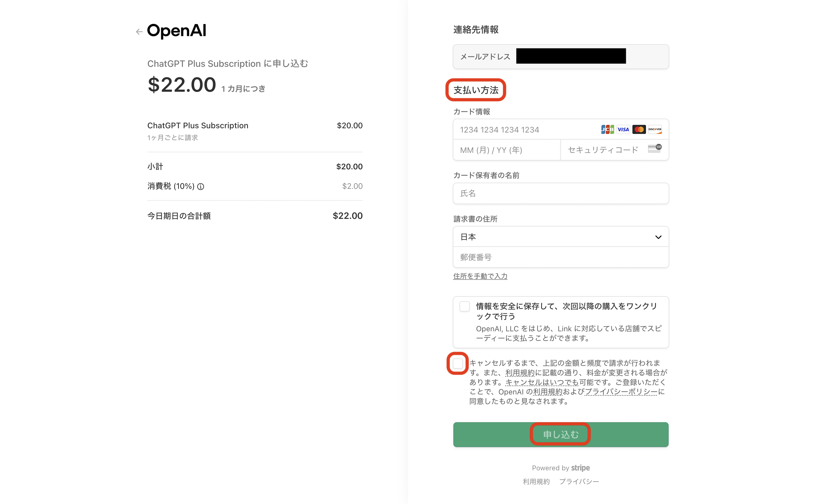Open the プライバシーポリシー link in agreement text
Image resolution: width=816 pixels, height=504 pixels.
(x=621, y=392)
